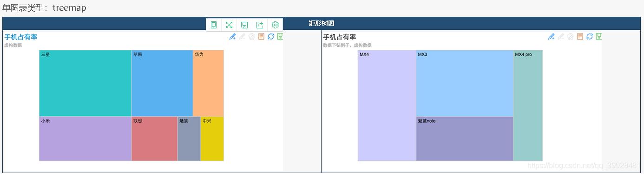The width and height of the screenshot is (644, 174).
Task: Open the orange data view icon on right chart
Action: (x=580, y=36)
